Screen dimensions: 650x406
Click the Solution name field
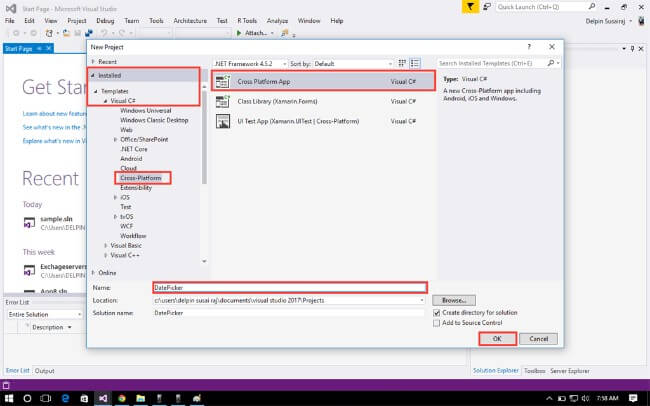coord(289,313)
